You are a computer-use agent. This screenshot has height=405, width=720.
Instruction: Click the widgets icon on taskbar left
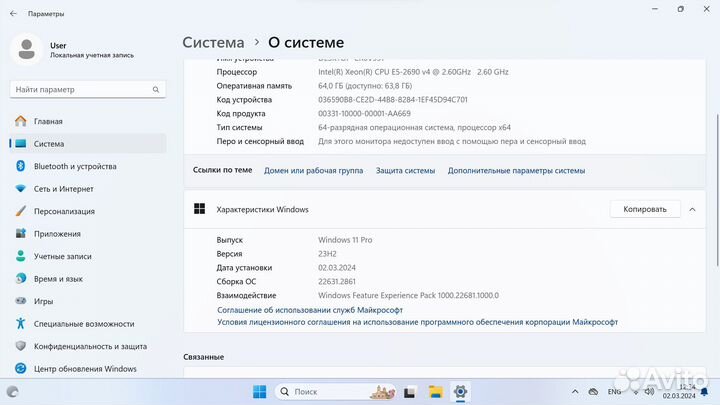coord(12,392)
